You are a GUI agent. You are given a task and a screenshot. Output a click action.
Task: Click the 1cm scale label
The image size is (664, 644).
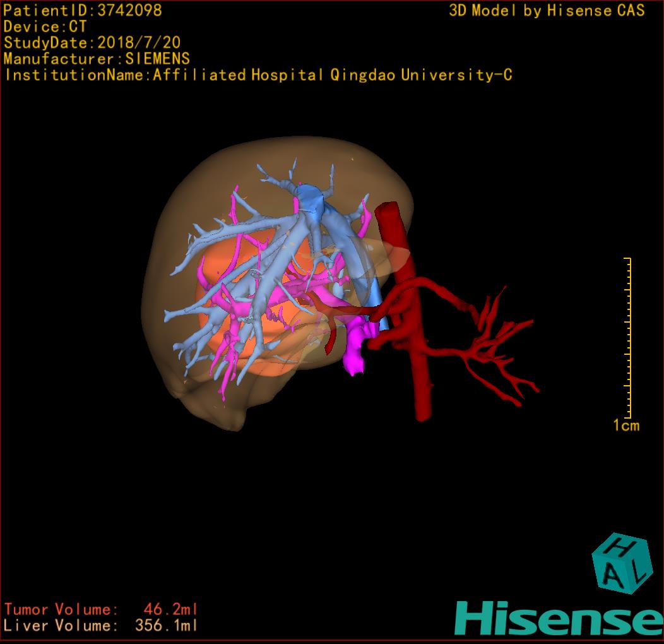pyautogui.click(x=625, y=426)
